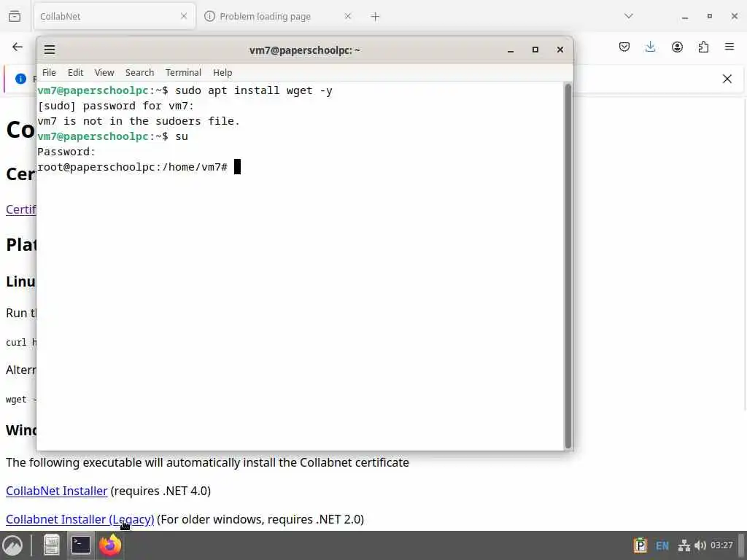The image size is (747, 560).
Task: Click the Firefox page vertical scrollbar
Action: pyautogui.click(x=745, y=252)
